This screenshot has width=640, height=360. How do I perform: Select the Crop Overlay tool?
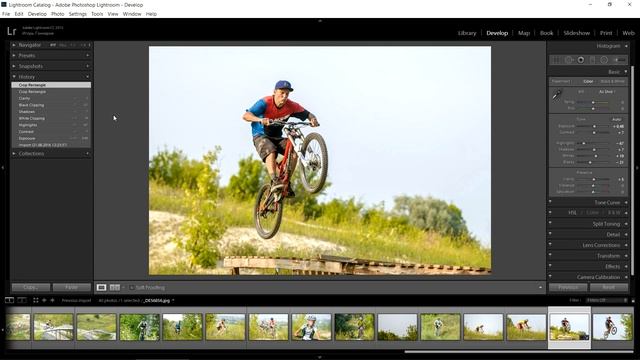(x=556, y=60)
